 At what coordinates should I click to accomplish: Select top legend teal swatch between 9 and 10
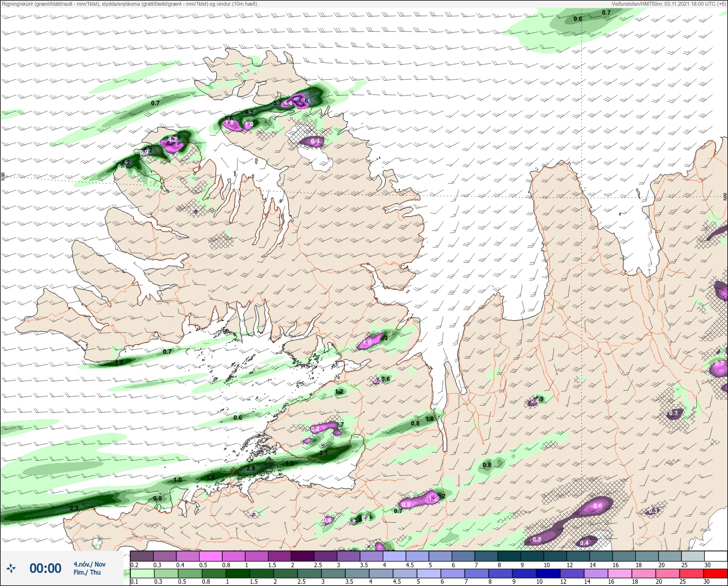[532, 556]
